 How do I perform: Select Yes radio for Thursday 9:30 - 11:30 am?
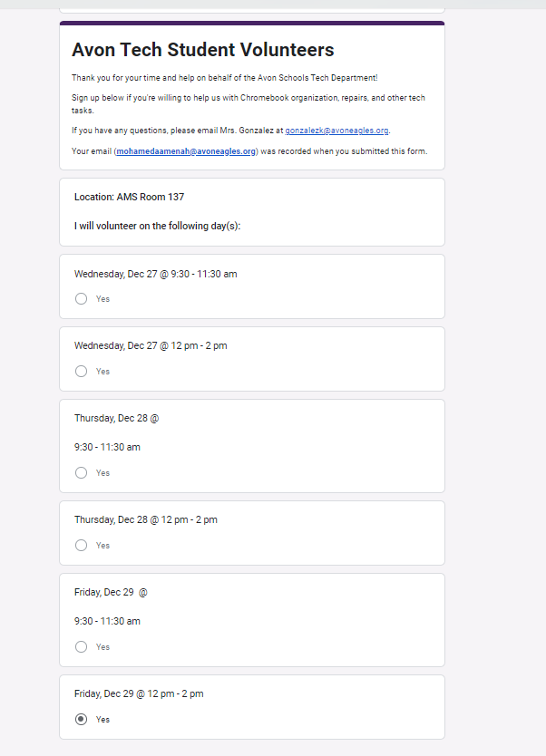pyautogui.click(x=82, y=472)
